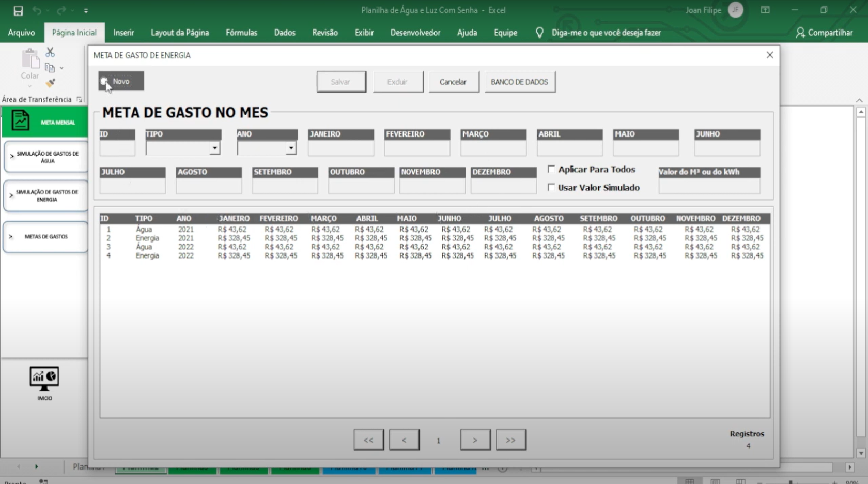The height and width of the screenshot is (484, 868).
Task: Open Quick Access Toolbar customize arrow
Action: pos(86,10)
